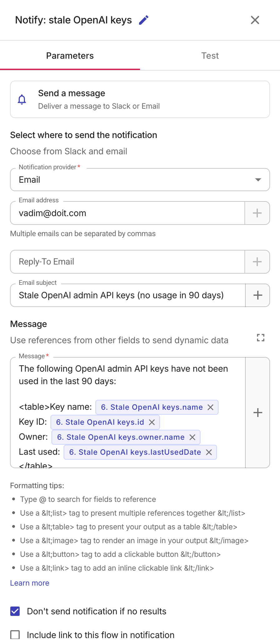Remove the Stale OpenAI keys.id chip
Screen dimensions: 280x644
pyautogui.click(x=152, y=422)
